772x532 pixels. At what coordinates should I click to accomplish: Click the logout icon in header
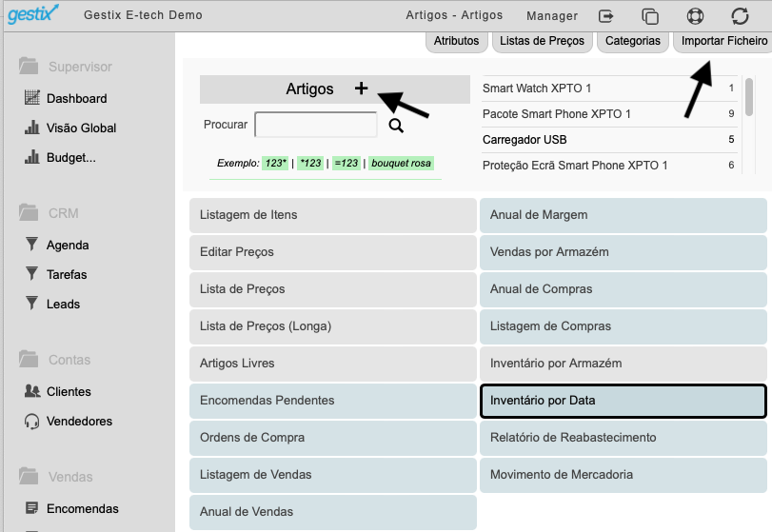tap(605, 16)
